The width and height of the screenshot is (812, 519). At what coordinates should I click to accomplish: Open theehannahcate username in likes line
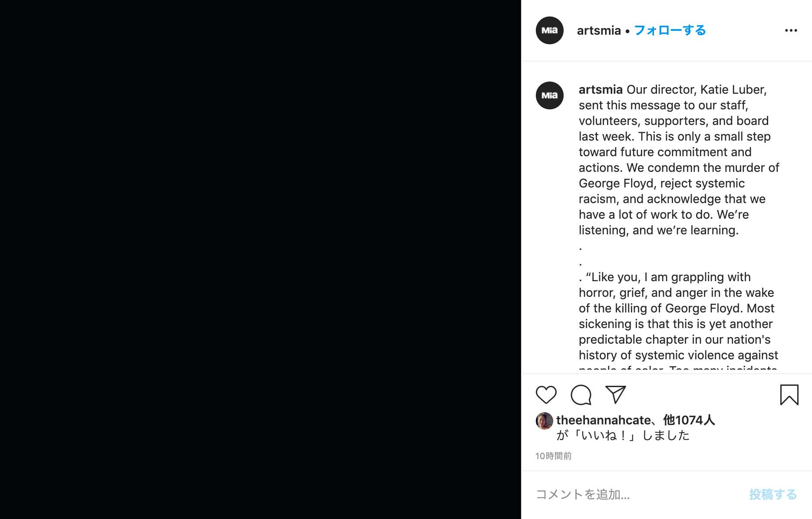coord(603,420)
